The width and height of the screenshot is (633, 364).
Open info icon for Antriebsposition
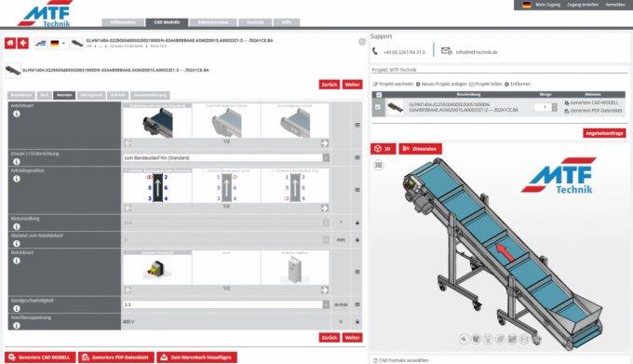(x=17, y=179)
